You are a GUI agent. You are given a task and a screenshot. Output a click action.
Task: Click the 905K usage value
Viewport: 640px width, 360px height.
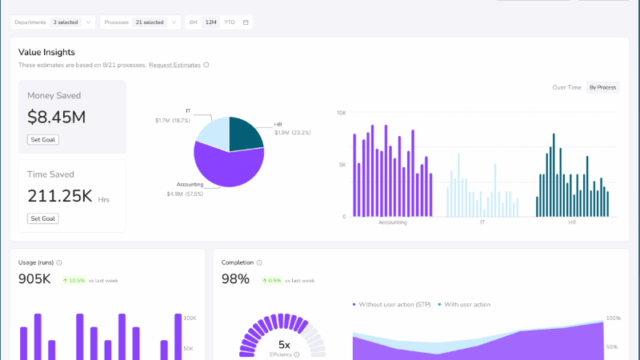34,279
